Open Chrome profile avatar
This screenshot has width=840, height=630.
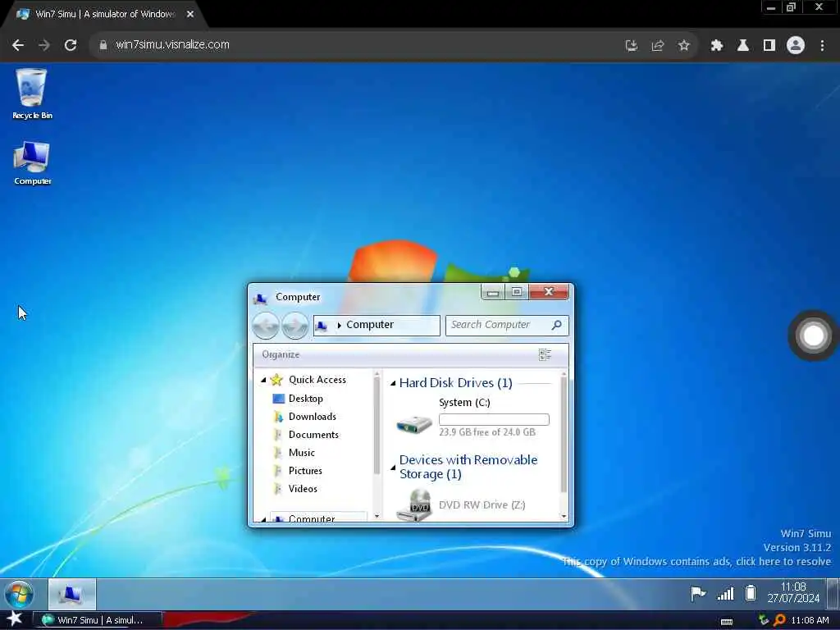click(796, 46)
